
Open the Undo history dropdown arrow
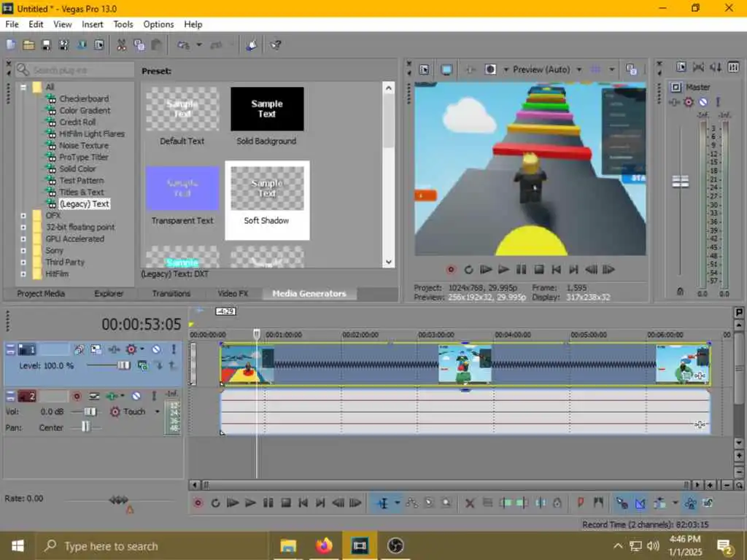click(199, 44)
